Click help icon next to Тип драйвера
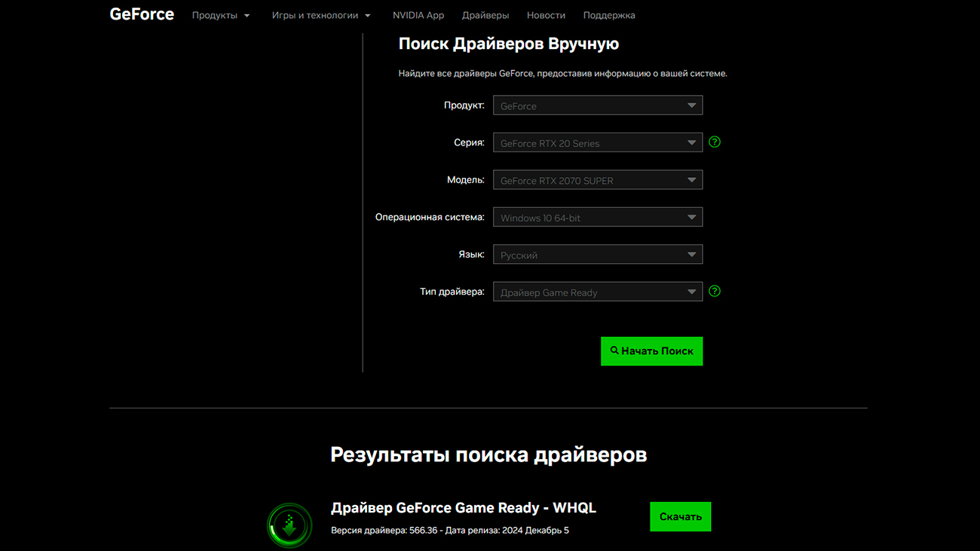 coord(715,291)
